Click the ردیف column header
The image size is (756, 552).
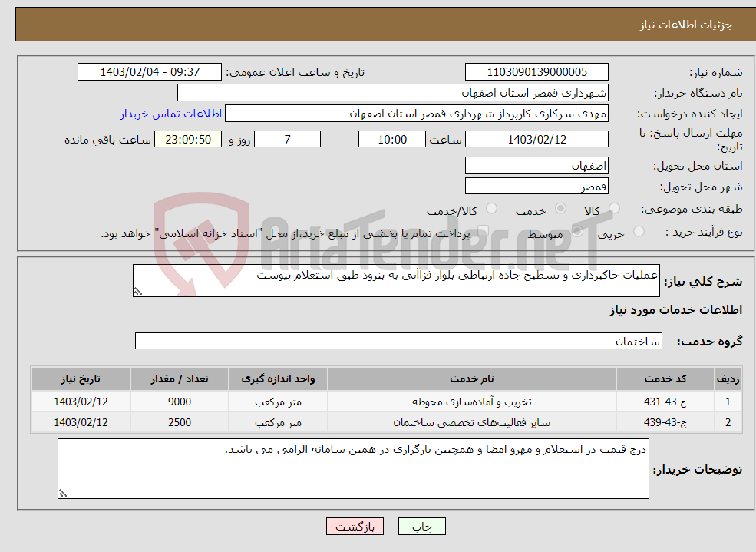pos(728,379)
